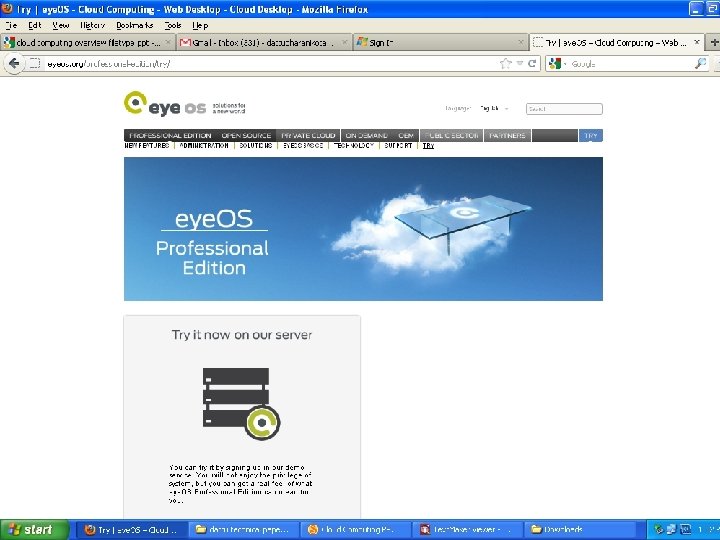This screenshot has width=720, height=540.
Task: Click the eyeOS logo
Action: (x=184, y=104)
